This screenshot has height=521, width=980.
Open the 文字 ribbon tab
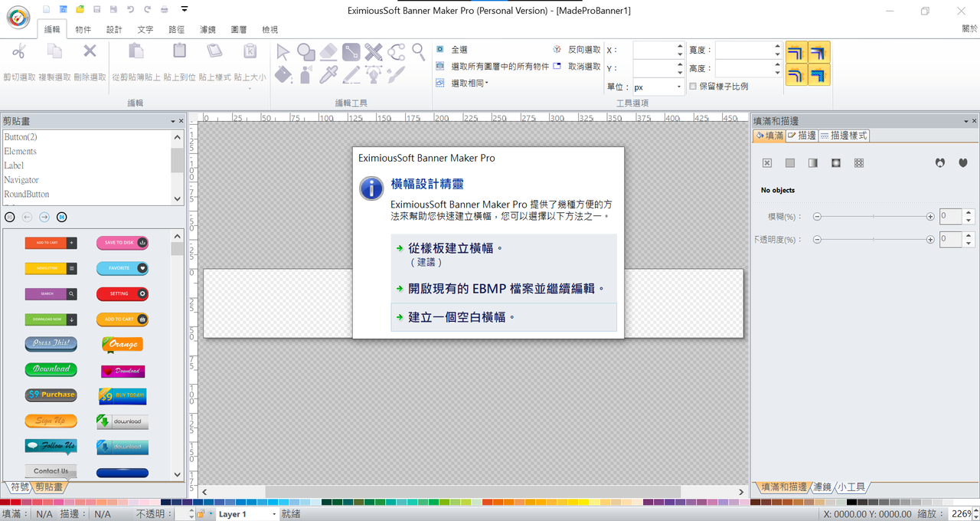pyautogui.click(x=145, y=30)
